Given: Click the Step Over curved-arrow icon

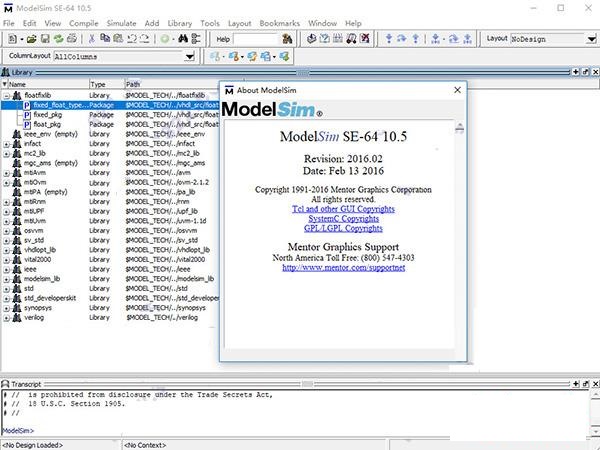Looking at the screenshot, I should coord(402,39).
